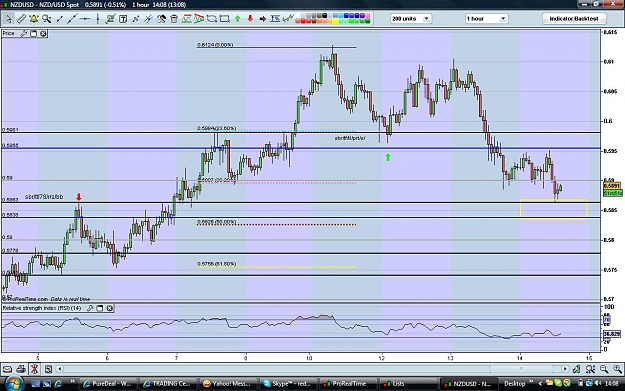Viewport: 625px width, 391px height.
Task: Click the 50.00% Fibonacci level label
Action: (216, 222)
